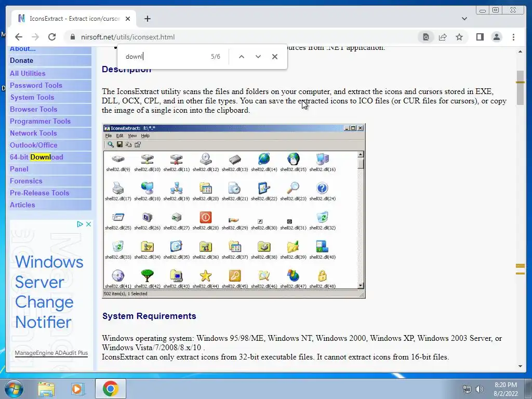Viewport: 532px width, 399px height.
Task: Open the Windows Start menu
Action: 14,389
